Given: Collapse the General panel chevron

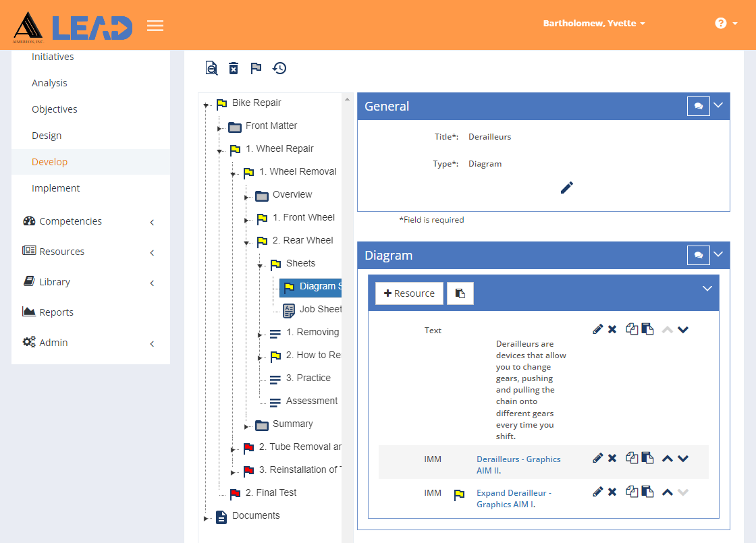Looking at the screenshot, I should coord(718,105).
